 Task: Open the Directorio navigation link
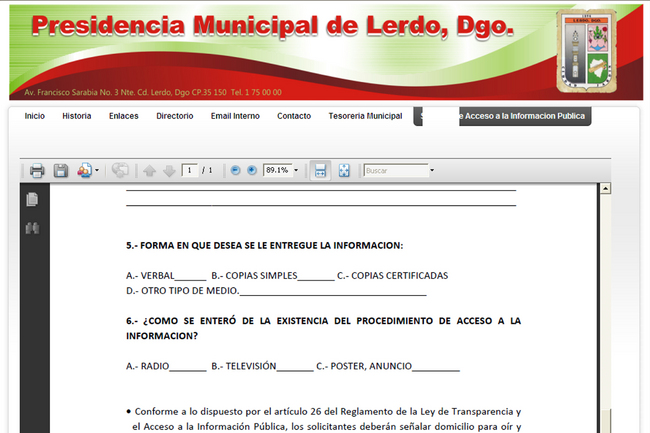[175, 116]
